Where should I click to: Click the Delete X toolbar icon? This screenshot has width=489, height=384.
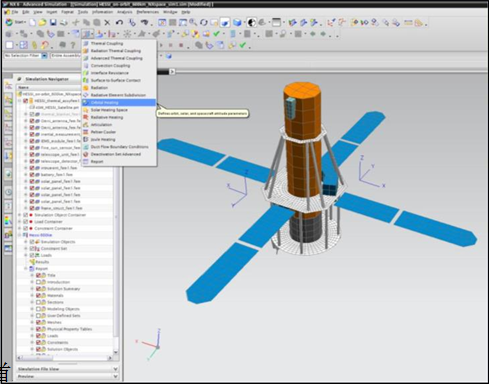pyautogui.click(x=107, y=23)
